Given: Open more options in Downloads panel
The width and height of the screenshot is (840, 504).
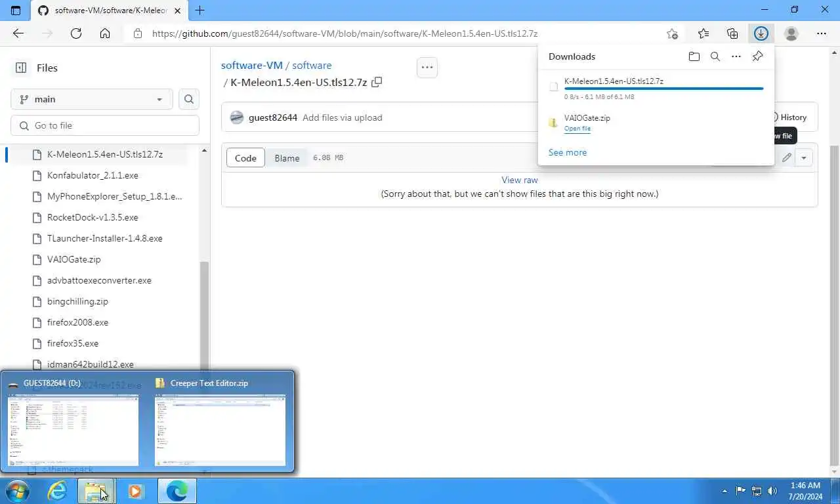Looking at the screenshot, I should pos(736,56).
